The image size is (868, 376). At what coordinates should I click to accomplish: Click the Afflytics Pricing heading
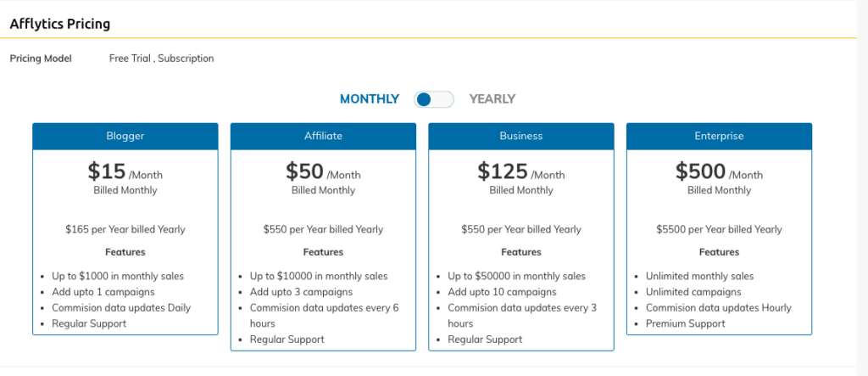(60, 24)
